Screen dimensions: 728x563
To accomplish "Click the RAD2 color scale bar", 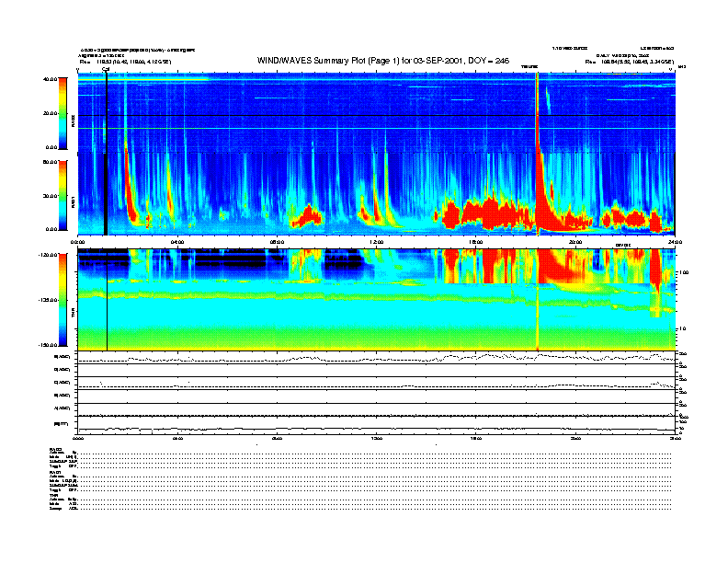I will pos(63,113).
